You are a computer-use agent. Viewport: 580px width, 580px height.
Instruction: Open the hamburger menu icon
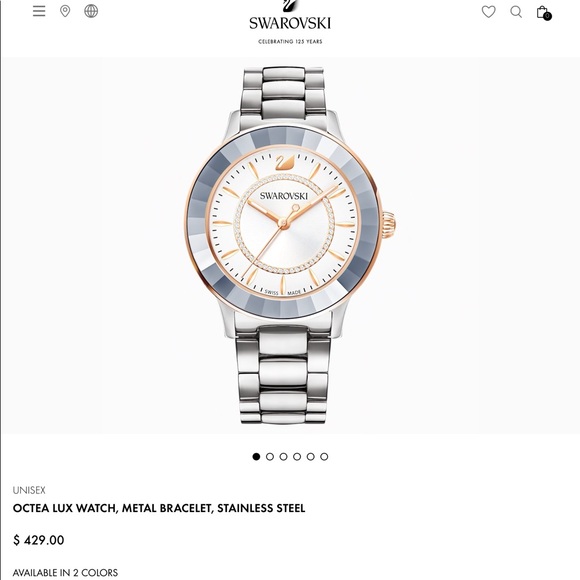(x=39, y=11)
